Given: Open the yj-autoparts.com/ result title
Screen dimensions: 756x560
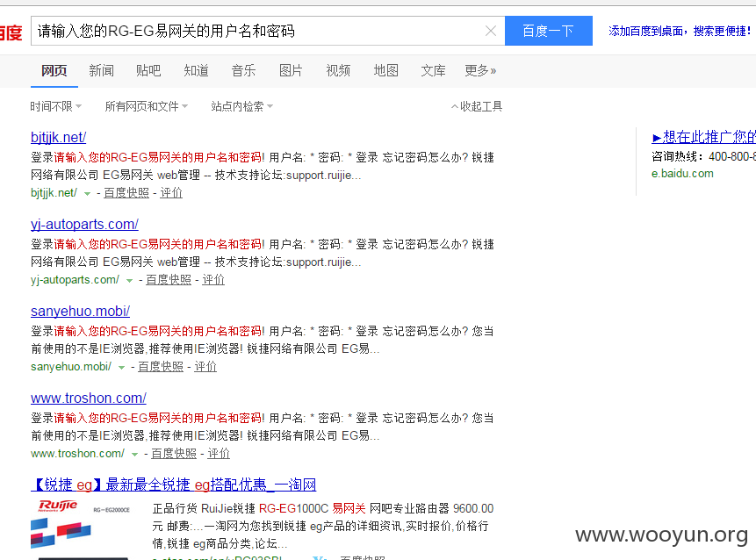Looking at the screenshot, I should point(84,224).
